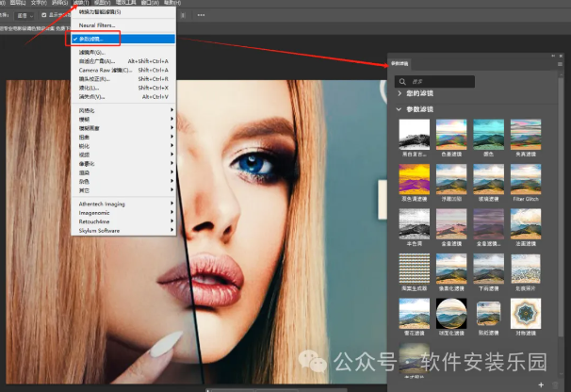The image size is (571, 392).
Task: Open the 文字(Y) menu in menu bar
Action: (38, 4)
